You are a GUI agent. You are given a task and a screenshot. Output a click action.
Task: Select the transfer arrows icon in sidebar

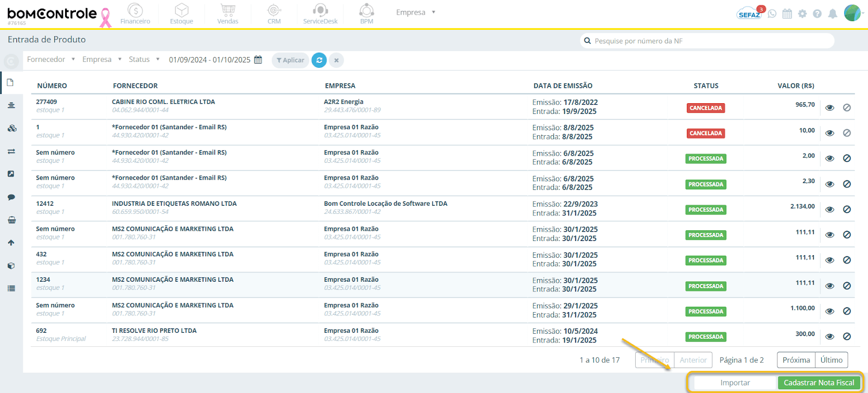11,151
